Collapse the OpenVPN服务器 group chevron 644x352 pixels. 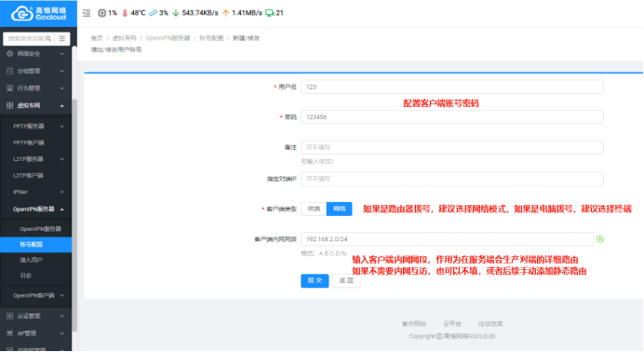pos(62,210)
